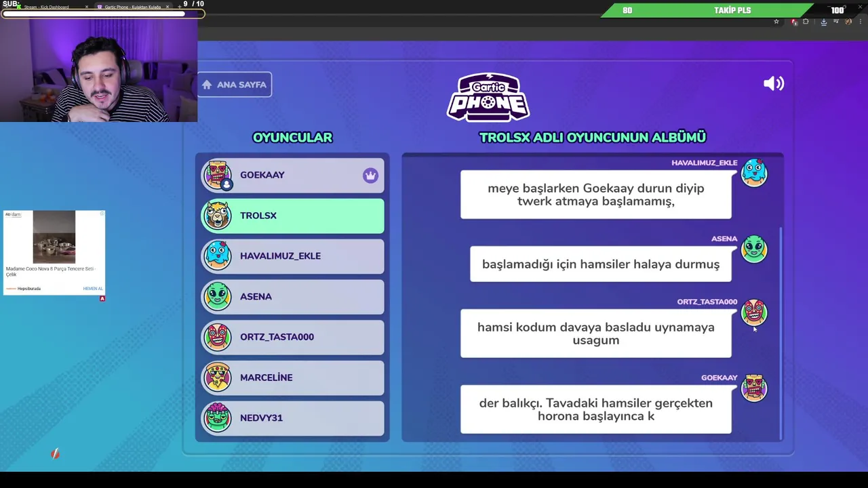Click the message 'meye başlarken Goekaay durun diyip'
The image size is (868, 488).
(x=596, y=195)
